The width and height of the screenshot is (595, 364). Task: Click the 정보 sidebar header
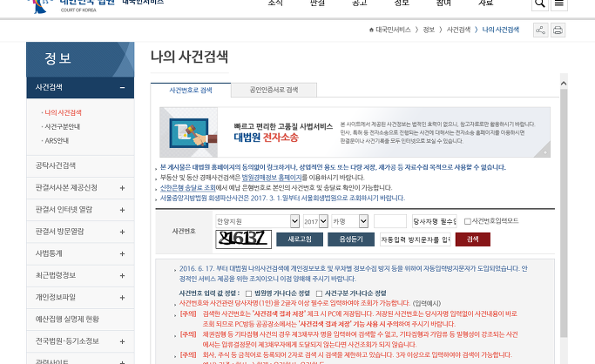[x=80, y=59]
